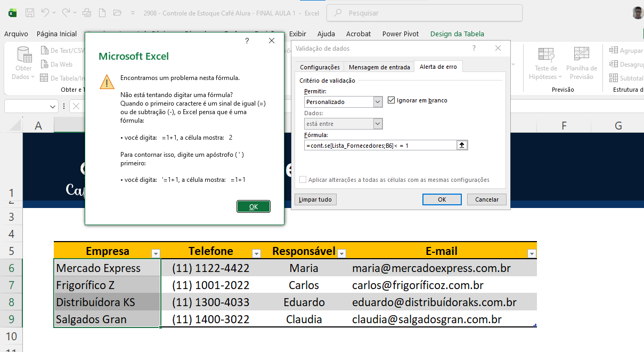This screenshot has width=644, height=352.
Task: Expand the Name Box dropdown arrow
Action: pyautogui.click(x=53, y=107)
